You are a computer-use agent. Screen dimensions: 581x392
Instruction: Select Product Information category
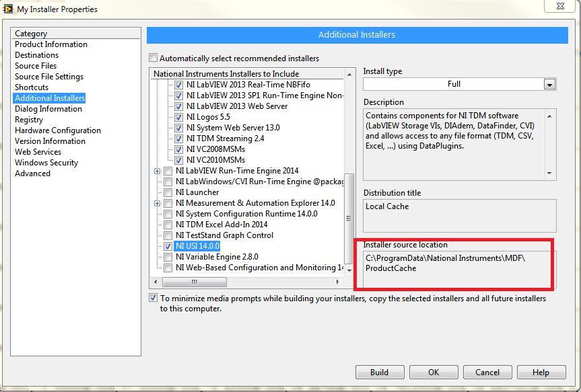pyautogui.click(x=51, y=44)
